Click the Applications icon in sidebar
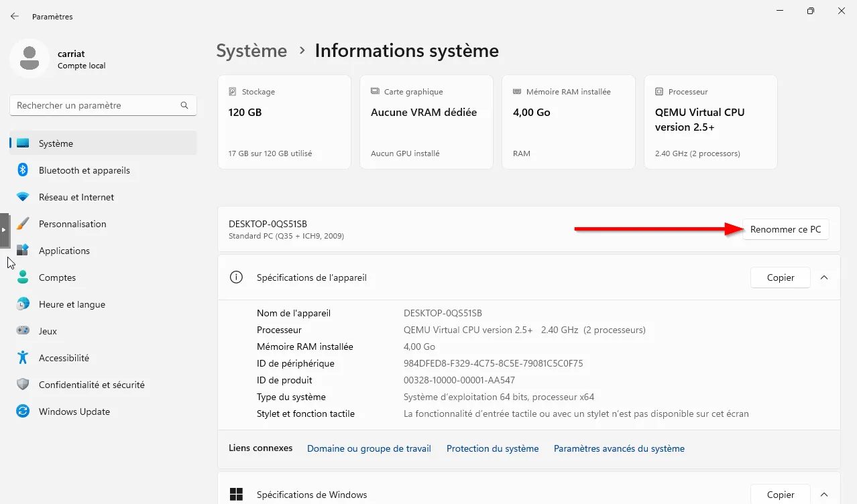 pos(23,251)
